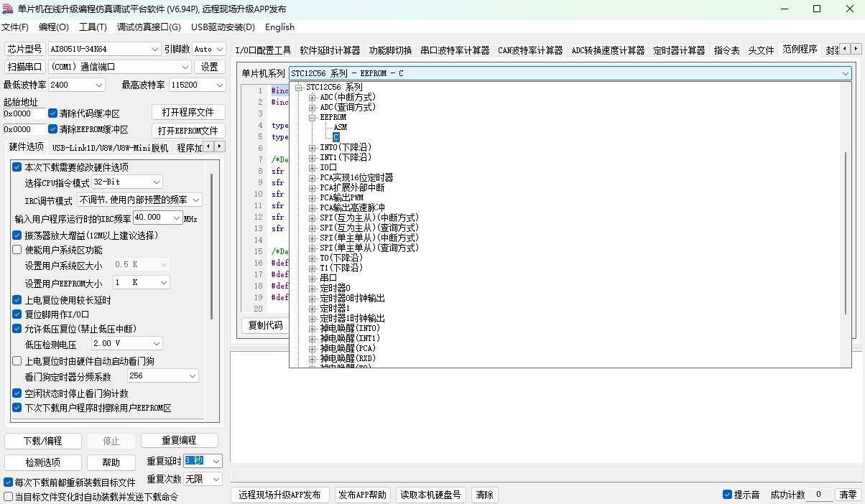Open the 文件(F) menu
Viewport: 865px width, 504px height.
tap(15, 27)
